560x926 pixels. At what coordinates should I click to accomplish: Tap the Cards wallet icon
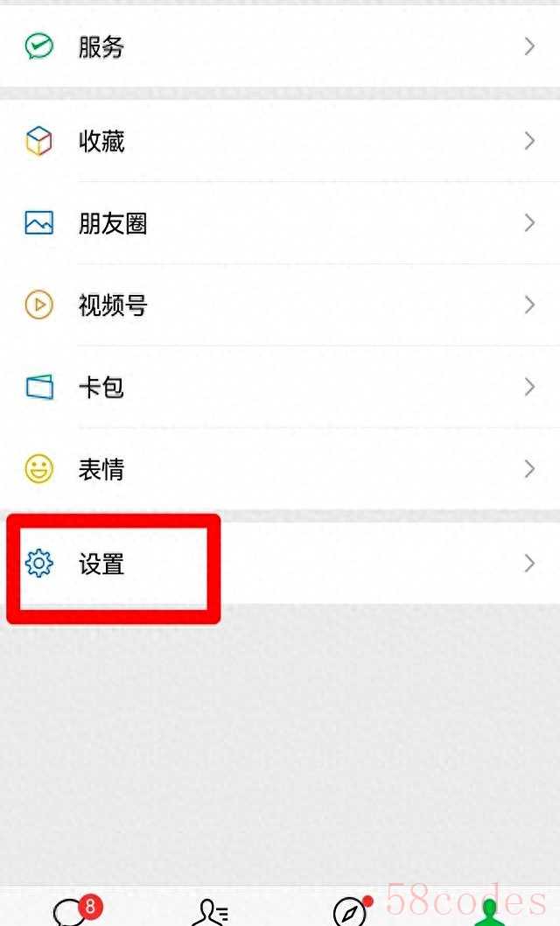click(39, 387)
